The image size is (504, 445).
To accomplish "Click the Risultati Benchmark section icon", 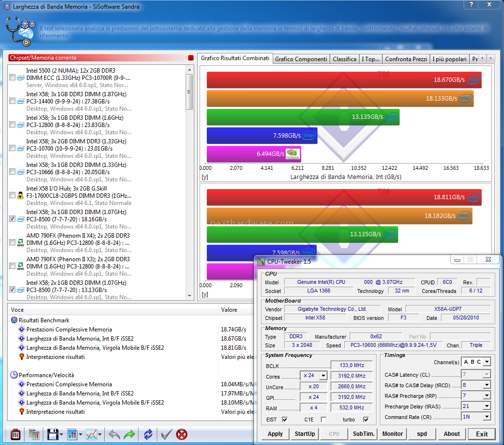I will click(14, 320).
